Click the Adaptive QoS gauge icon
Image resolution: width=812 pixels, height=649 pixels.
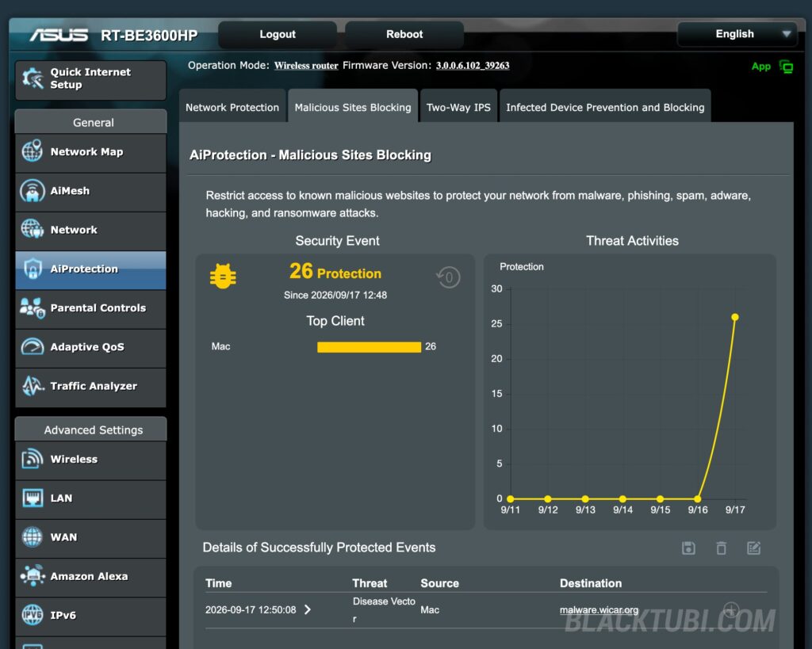pos(32,346)
